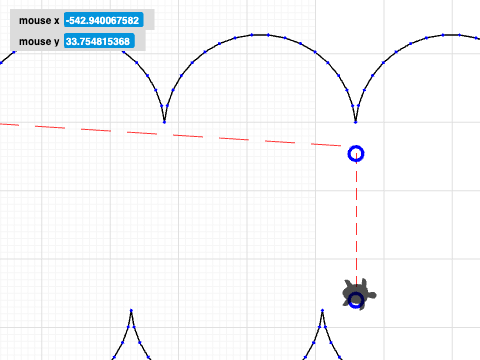Click the right blue dot atop the middle arch
This screenshot has height=360, width=480.
(x=268, y=35)
